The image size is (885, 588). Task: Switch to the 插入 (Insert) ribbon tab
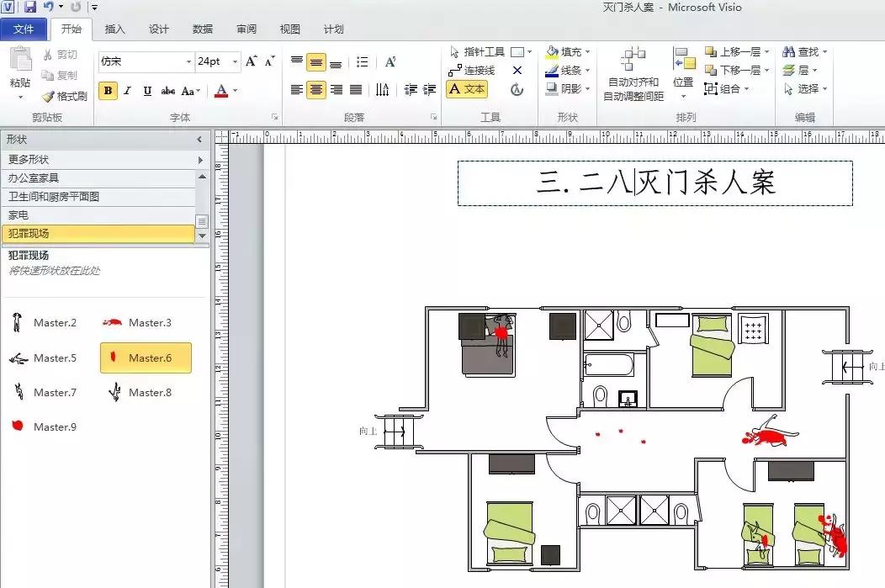(x=114, y=29)
